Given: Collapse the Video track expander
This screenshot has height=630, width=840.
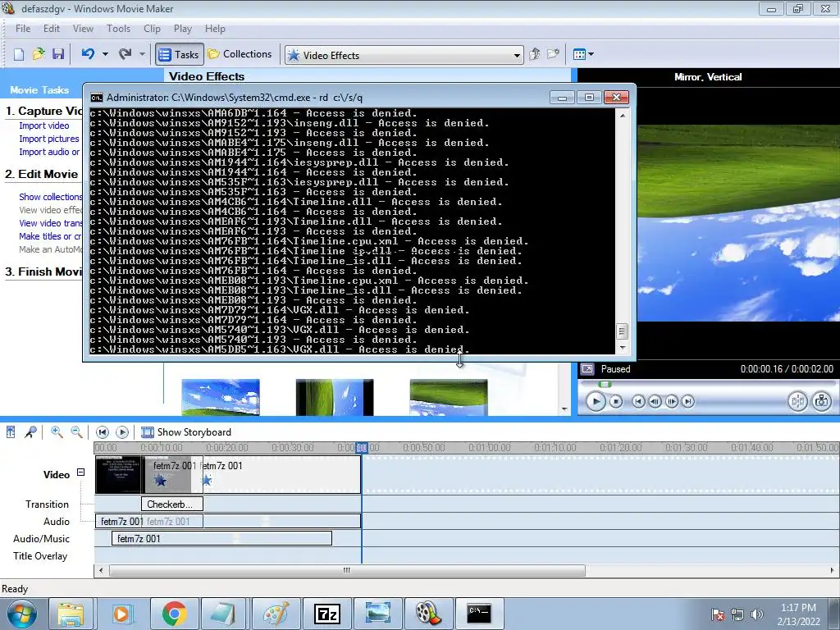Looking at the screenshot, I should [81, 472].
